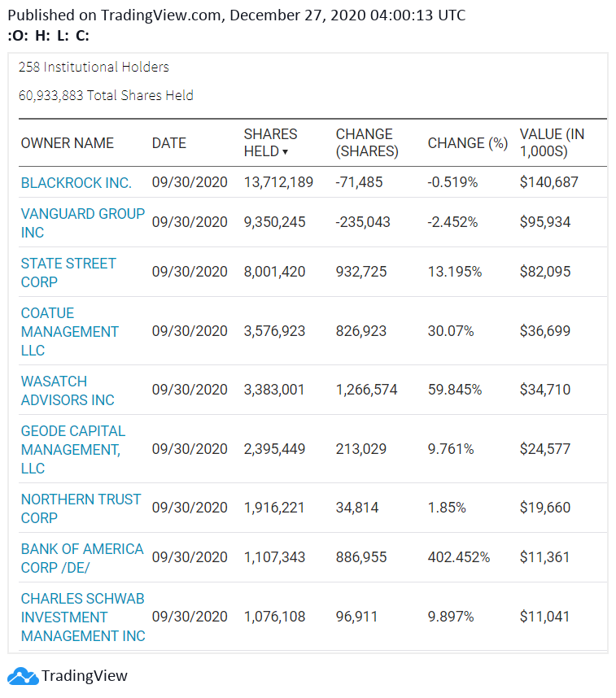Click the WASATCH ADVISORS INC link

coord(68,390)
